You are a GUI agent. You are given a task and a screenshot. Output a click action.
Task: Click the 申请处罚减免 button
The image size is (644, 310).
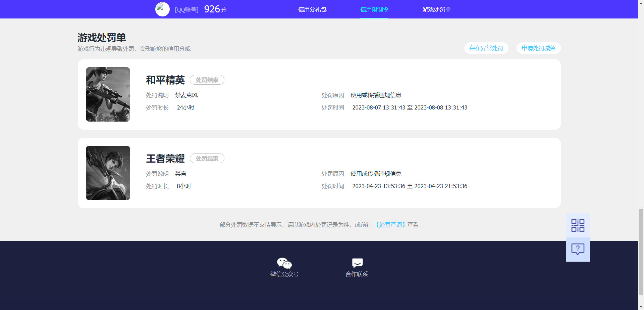538,48
